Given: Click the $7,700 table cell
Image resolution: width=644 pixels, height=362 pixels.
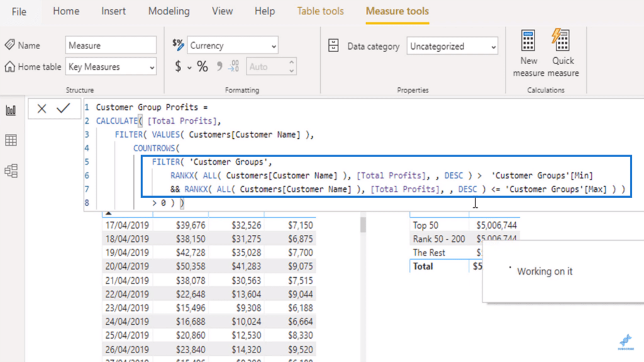Looking at the screenshot, I should click(x=300, y=253).
